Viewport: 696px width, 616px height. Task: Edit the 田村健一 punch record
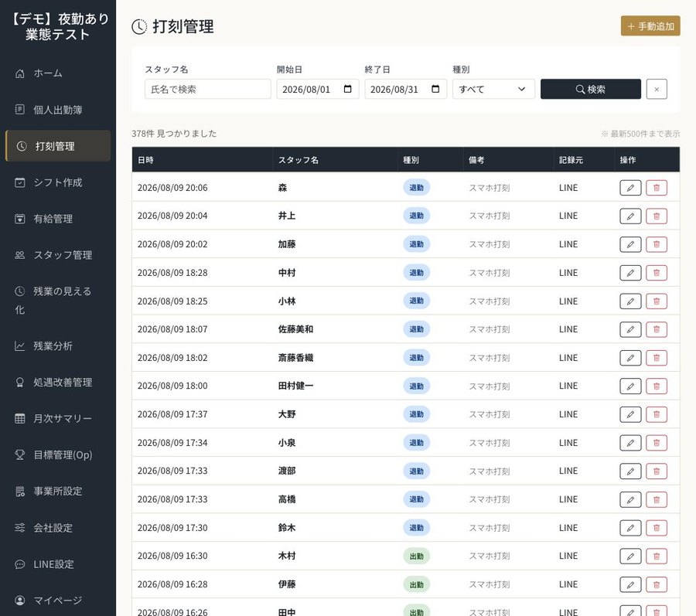tap(629, 386)
